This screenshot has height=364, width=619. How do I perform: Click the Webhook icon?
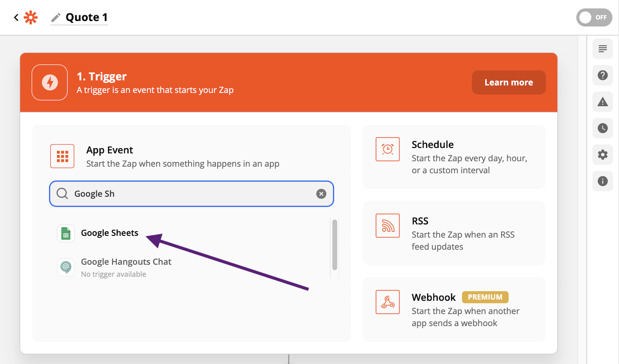point(387,302)
